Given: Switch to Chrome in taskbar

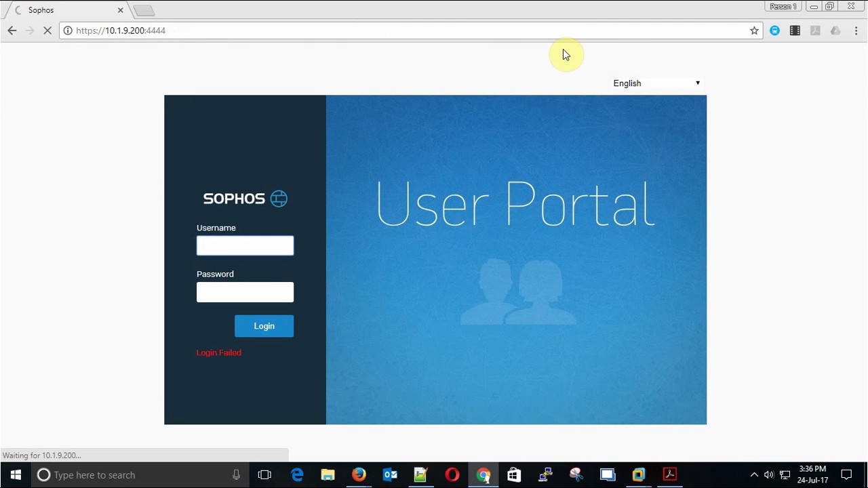Looking at the screenshot, I should [x=483, y=475].
